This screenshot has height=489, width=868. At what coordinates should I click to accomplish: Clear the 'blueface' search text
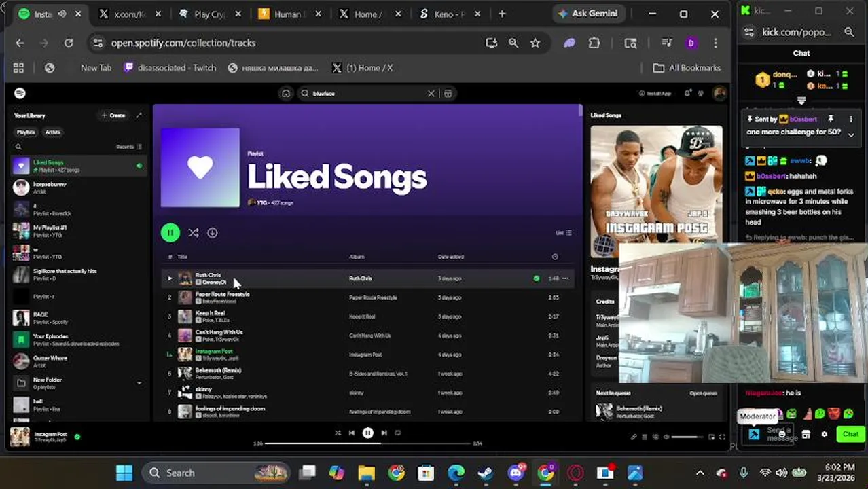pos(431,94)
